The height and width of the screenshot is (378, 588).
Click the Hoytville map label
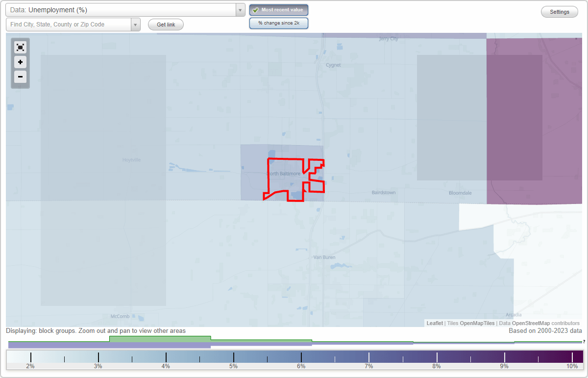131,160
